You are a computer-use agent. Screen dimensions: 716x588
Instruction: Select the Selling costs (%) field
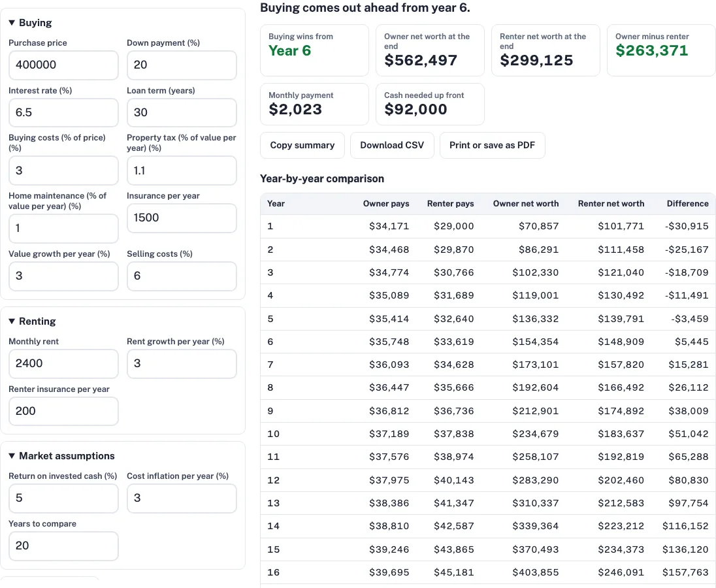tap(182, 276)
